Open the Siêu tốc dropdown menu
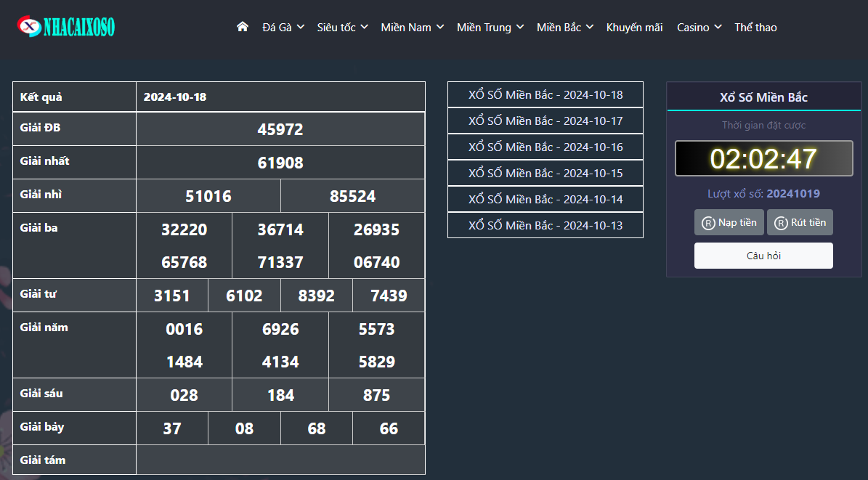Screen dimensions: 868x480 pos(342,28)
